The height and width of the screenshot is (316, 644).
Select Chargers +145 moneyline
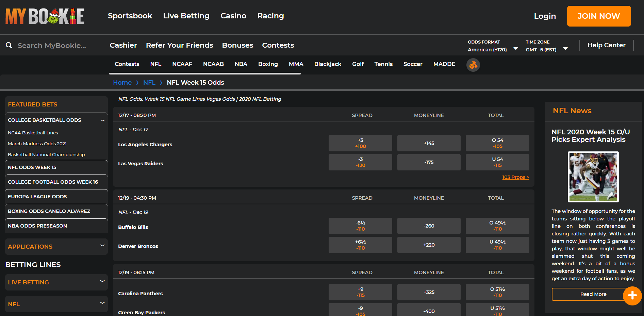click(429, 143)
